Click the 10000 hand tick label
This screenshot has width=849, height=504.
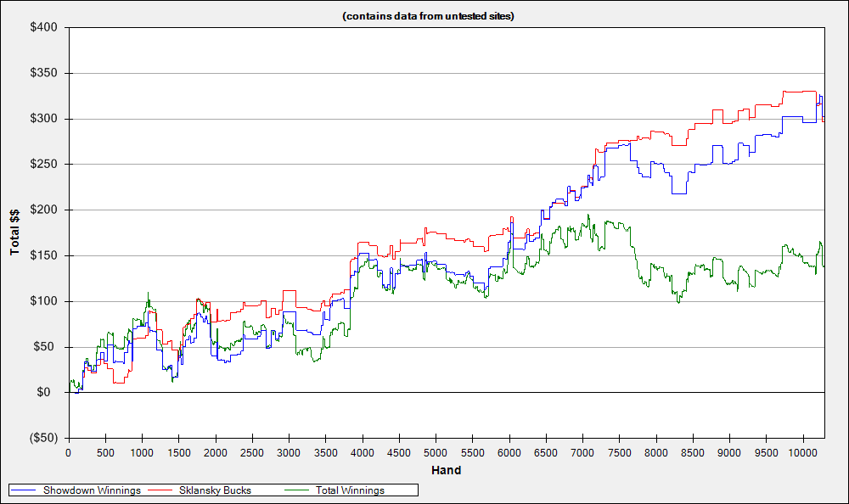(x=803, y=453)
